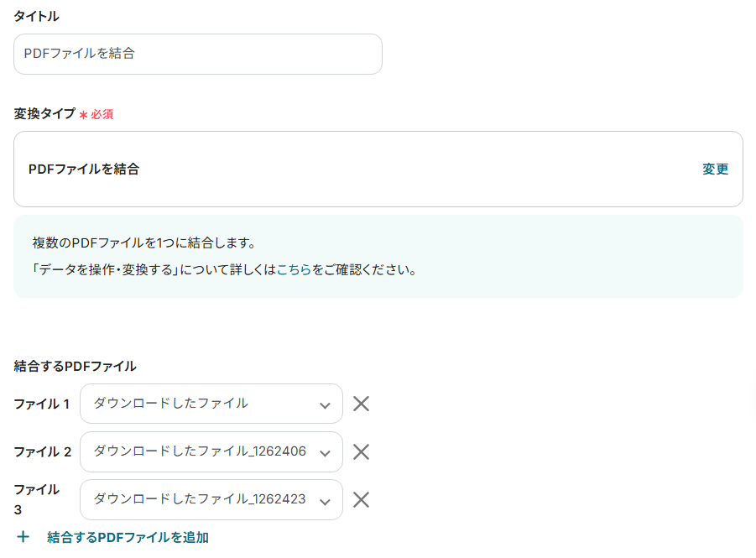The height and width of the screenshot is (558, 756).
Task: Click the chevron arrow in ファイル 2 field
Action: pos(325,453)
